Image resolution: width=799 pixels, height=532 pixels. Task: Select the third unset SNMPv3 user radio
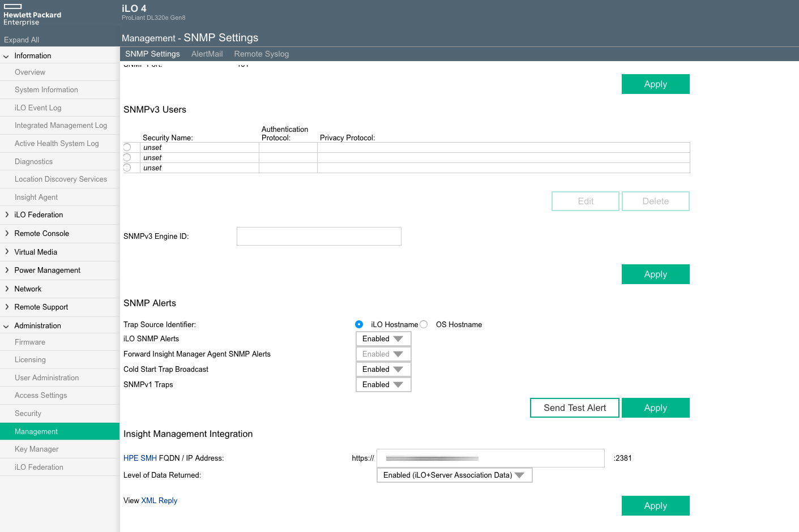click(127, 168)
